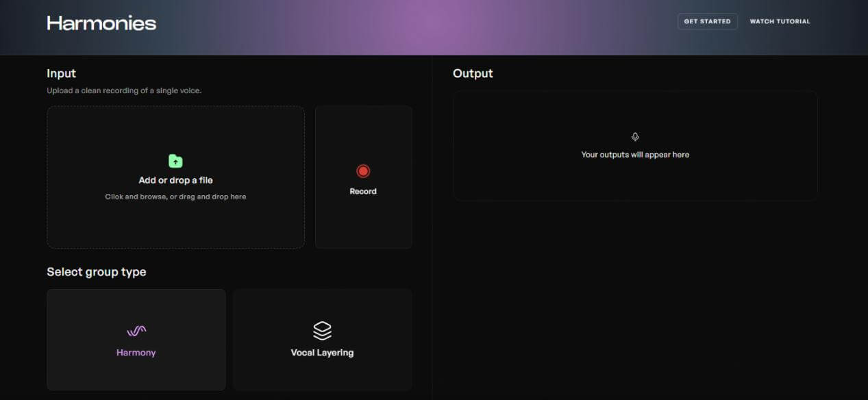Click "Your outputs will appear here" message

635,155
